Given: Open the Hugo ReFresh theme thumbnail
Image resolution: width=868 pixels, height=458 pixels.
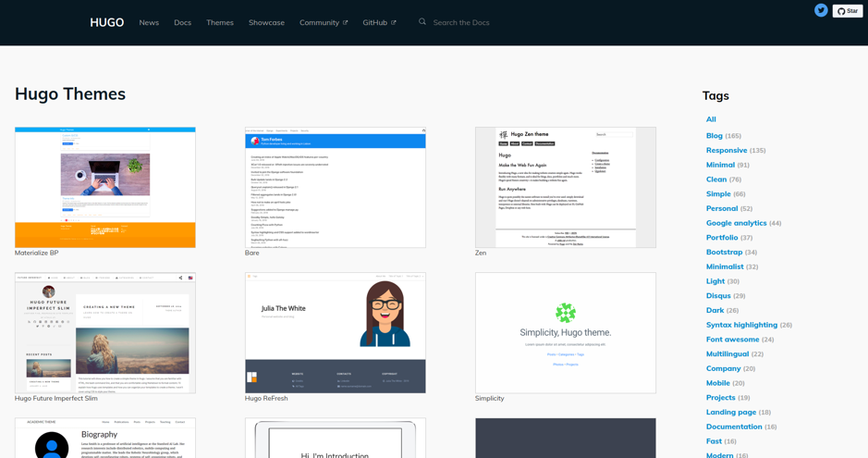Looking at the screenshot, I should tap(336, 333).
